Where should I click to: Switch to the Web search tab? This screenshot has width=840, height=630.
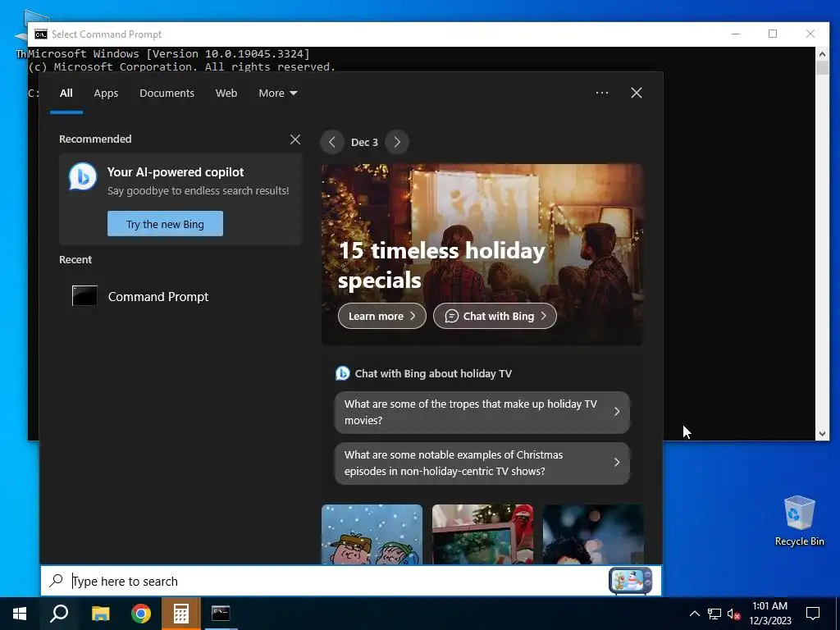tap(226, 94)
